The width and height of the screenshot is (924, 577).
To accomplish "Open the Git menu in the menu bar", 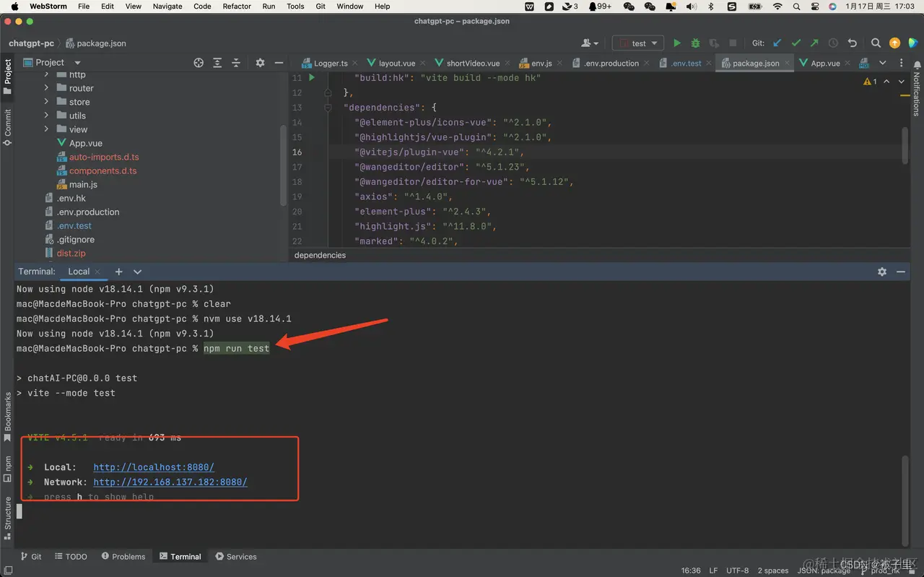I will pos(321,6).
